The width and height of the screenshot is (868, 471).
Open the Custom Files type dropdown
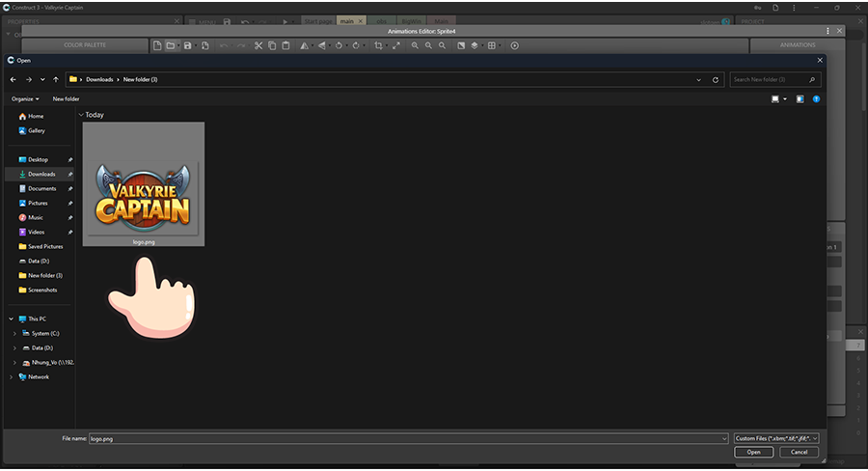pyautogui.click(x=776, y=438)
